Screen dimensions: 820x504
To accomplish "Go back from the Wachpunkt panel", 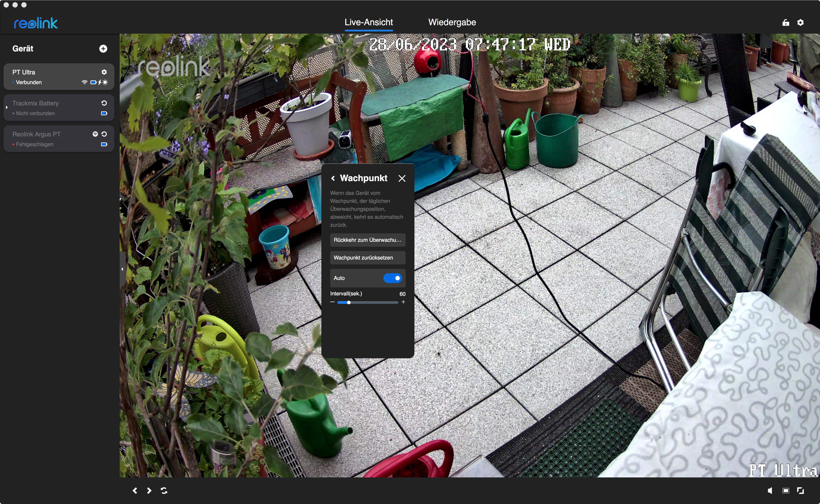I will pyautogui.click(x=333, y=178).
